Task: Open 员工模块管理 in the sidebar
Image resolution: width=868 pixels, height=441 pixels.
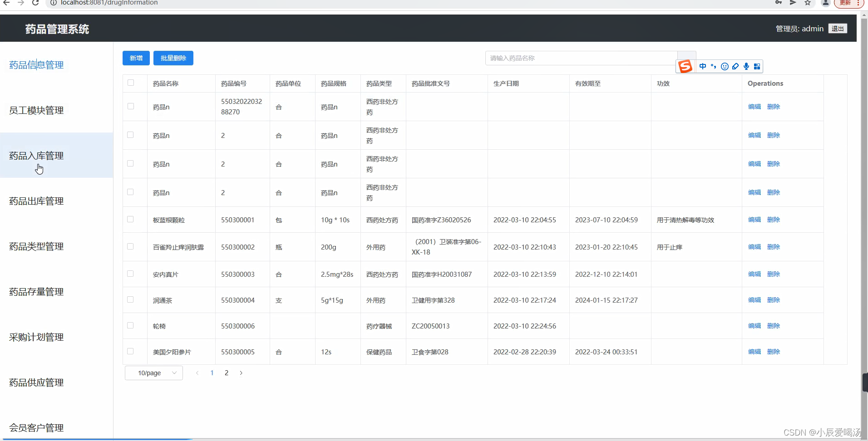Action: 36,110
